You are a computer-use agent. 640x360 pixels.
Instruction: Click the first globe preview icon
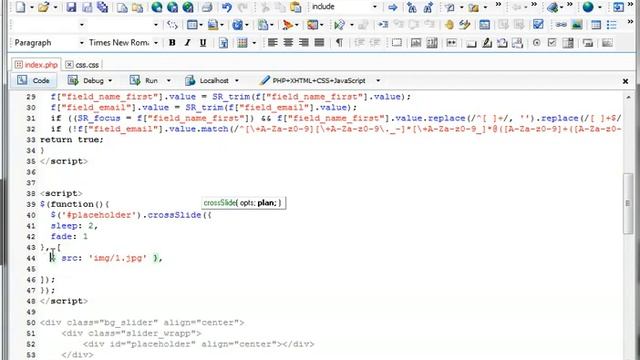(x=157, y=7)
